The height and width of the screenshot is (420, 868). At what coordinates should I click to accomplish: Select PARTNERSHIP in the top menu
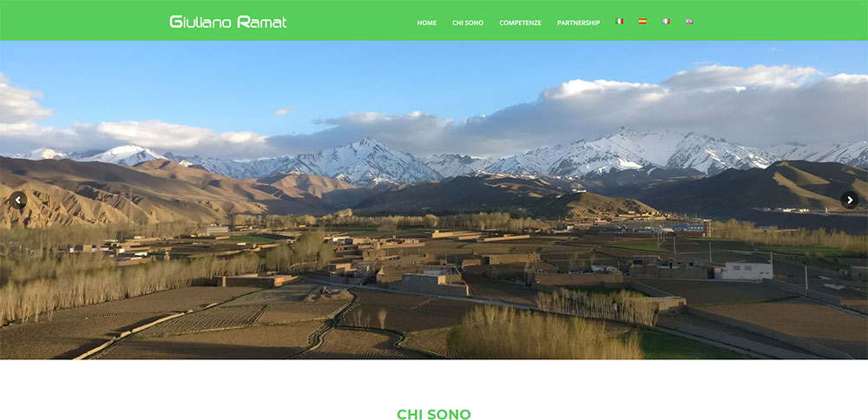[578, 23]
